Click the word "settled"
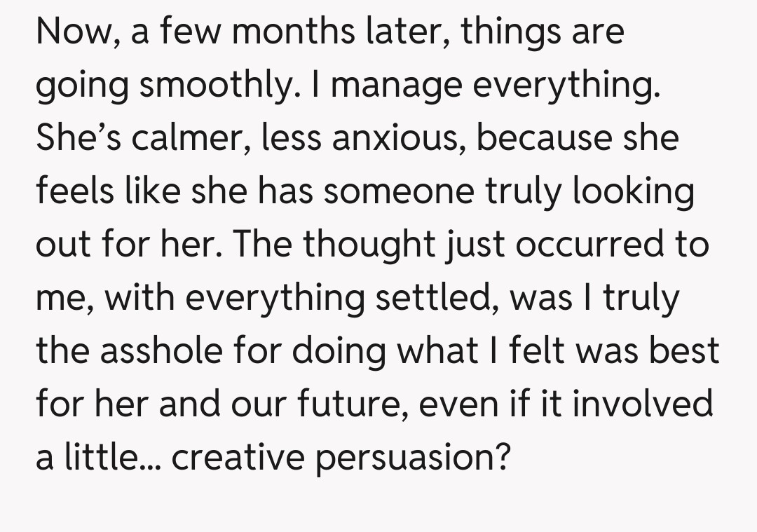 (x=432, y=296)
